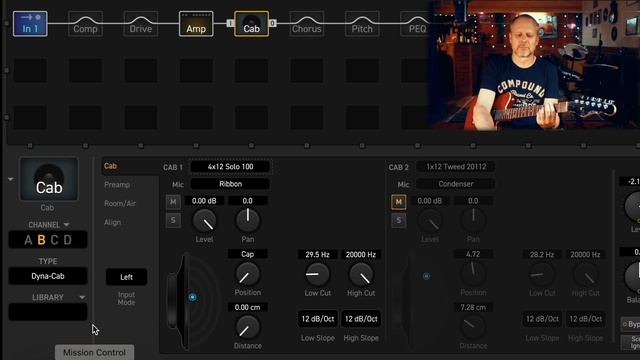Screen dimensions: 640x360
Task: Select the PEQ block in the grid
Action: [416, 24]
